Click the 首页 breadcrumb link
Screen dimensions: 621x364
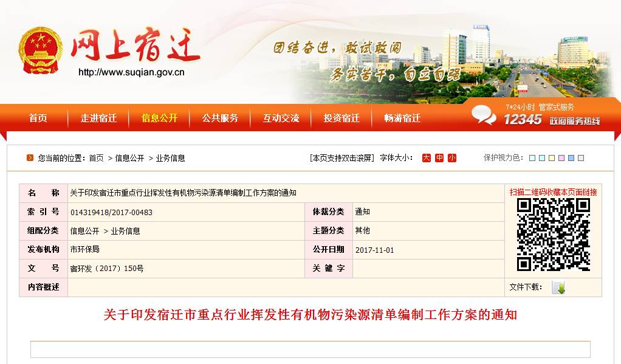(x=96, y=158)
